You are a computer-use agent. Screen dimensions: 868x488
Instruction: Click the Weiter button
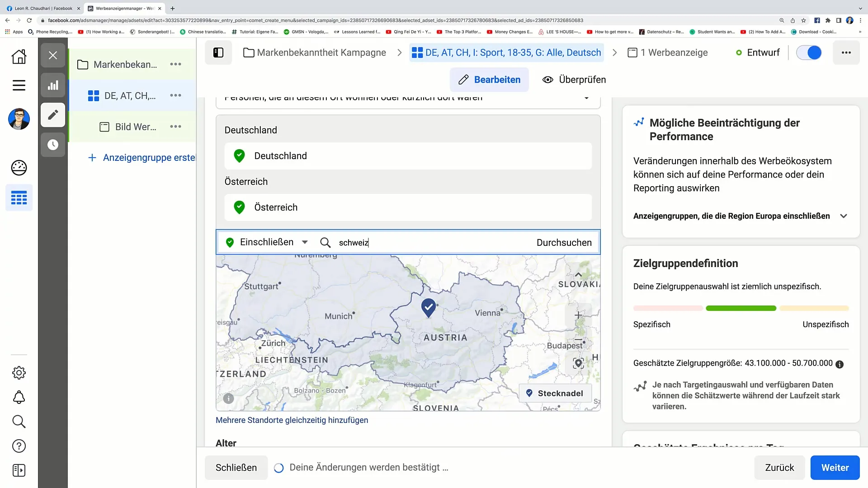click(835, 468)
